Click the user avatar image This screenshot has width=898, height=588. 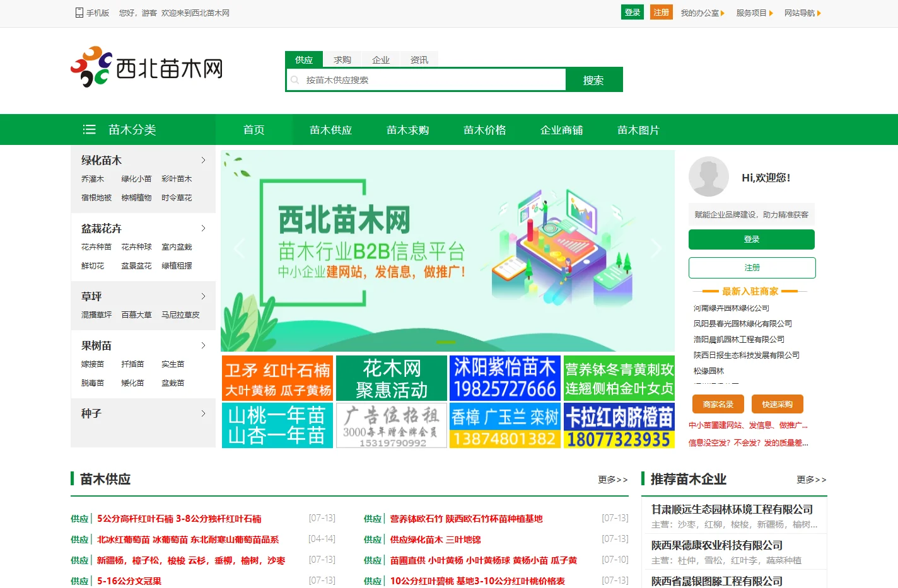(709, 176)
